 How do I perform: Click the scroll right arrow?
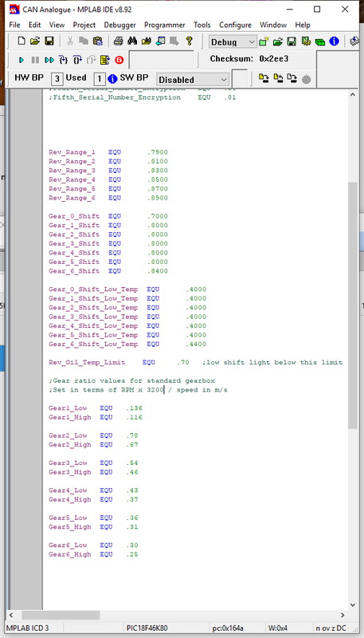tap(342, 615)
